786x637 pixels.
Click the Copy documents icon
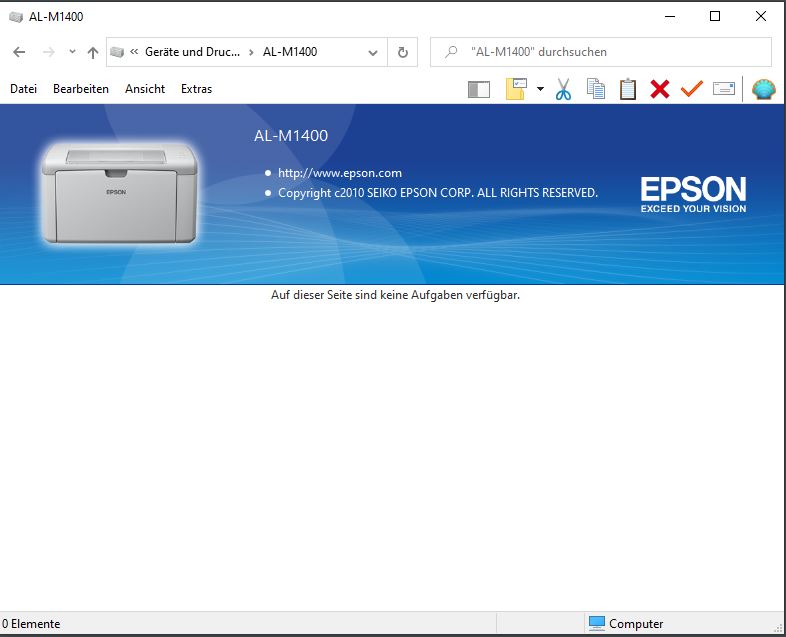(x=596, y=89)
